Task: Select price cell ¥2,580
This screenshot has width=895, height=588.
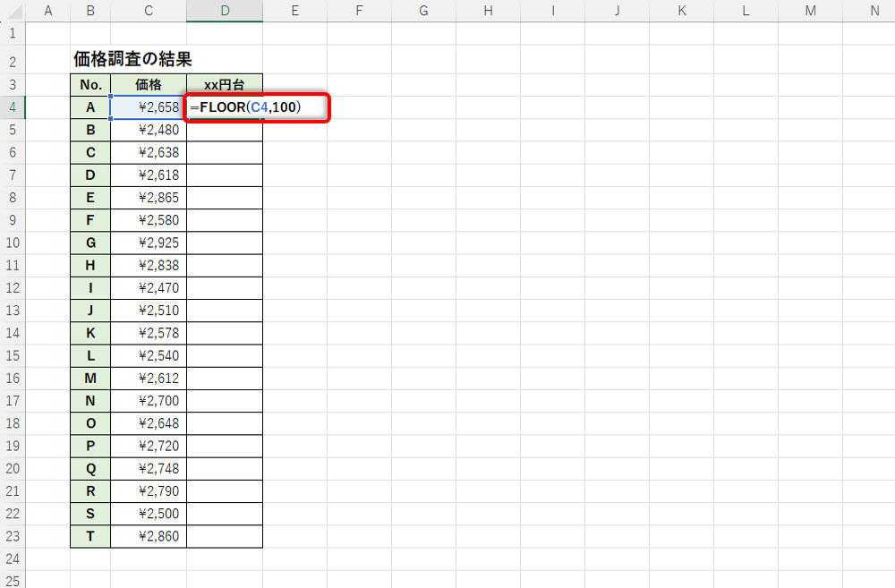Action: [x=149, y=220]
